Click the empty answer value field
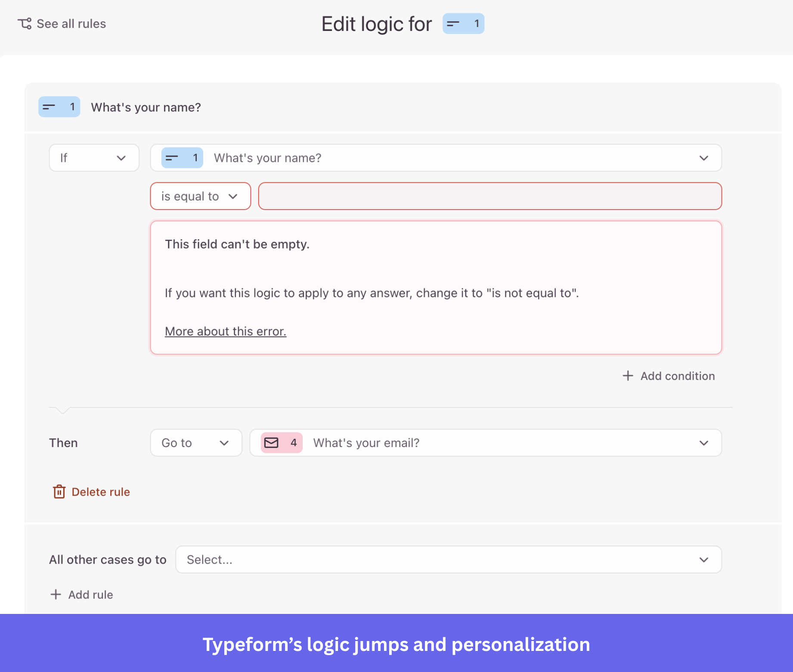 [x=490, y=196]
